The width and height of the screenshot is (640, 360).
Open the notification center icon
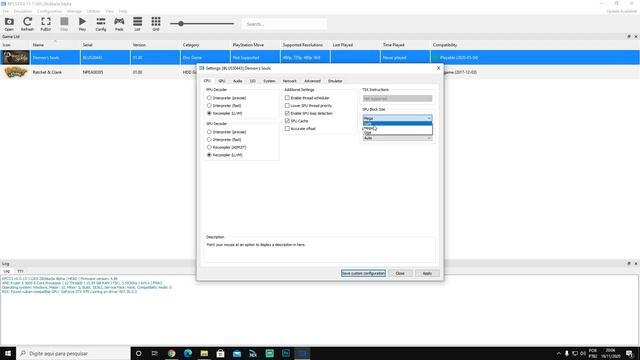click(629, 353)
